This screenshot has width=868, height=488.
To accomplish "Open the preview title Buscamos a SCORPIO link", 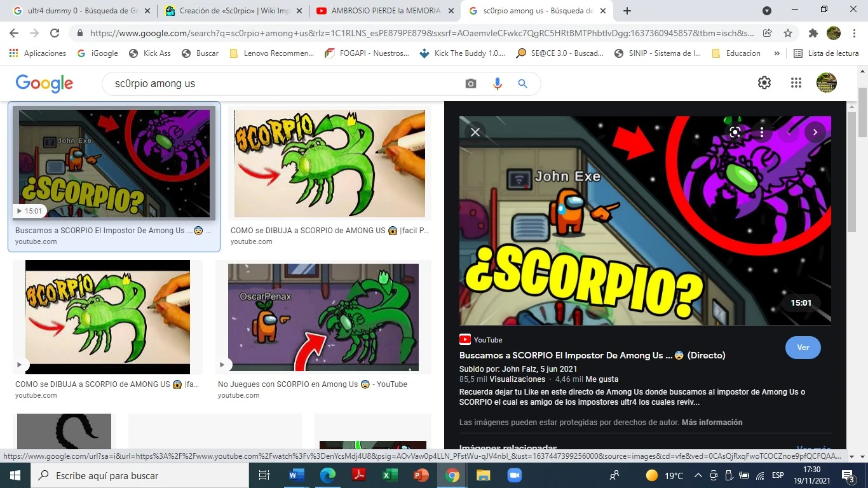I will pyautogui.click(x=592, y=356).
